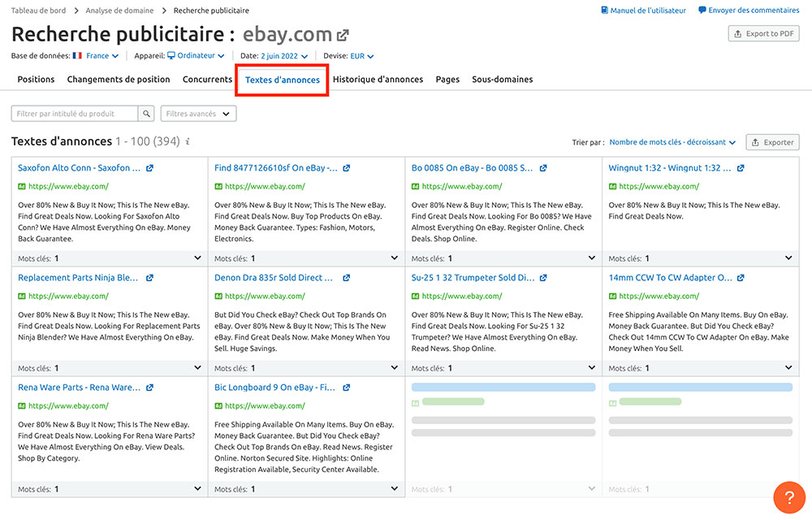
Task: Go to Tableau de bord breadcrumb
Action: [38, 11]
